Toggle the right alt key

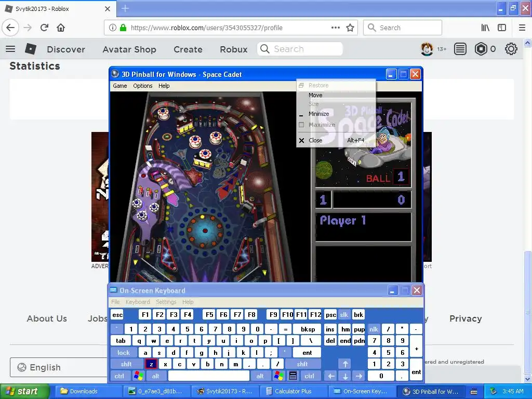tap(260, 376)
